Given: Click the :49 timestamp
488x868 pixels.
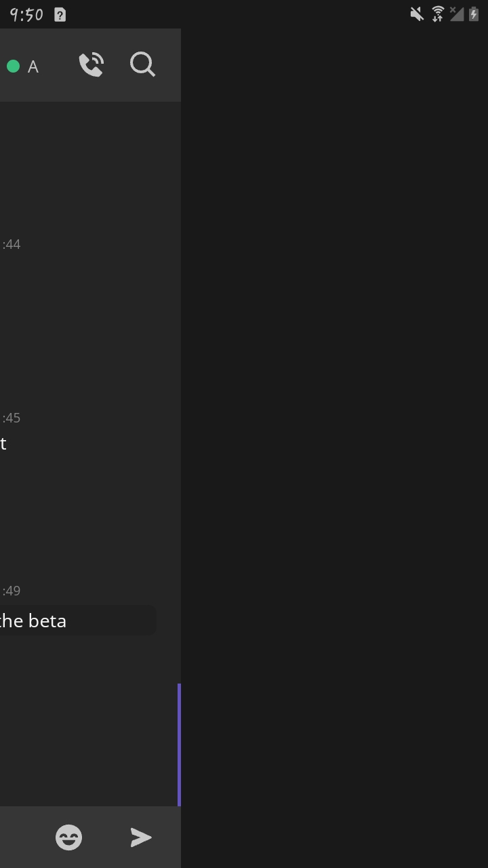Looking at the screenshot, I should pyautogui.click(x=11, y=590).
